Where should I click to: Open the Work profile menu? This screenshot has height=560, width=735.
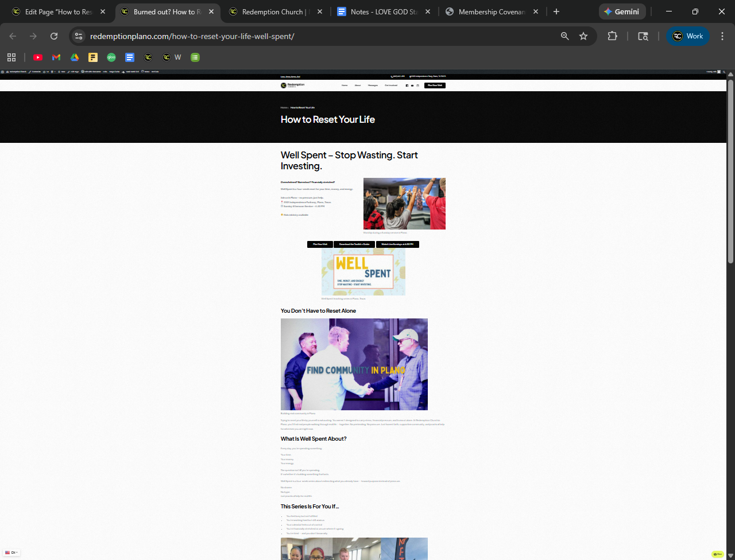pyautogui.click(x=688, y=36)
